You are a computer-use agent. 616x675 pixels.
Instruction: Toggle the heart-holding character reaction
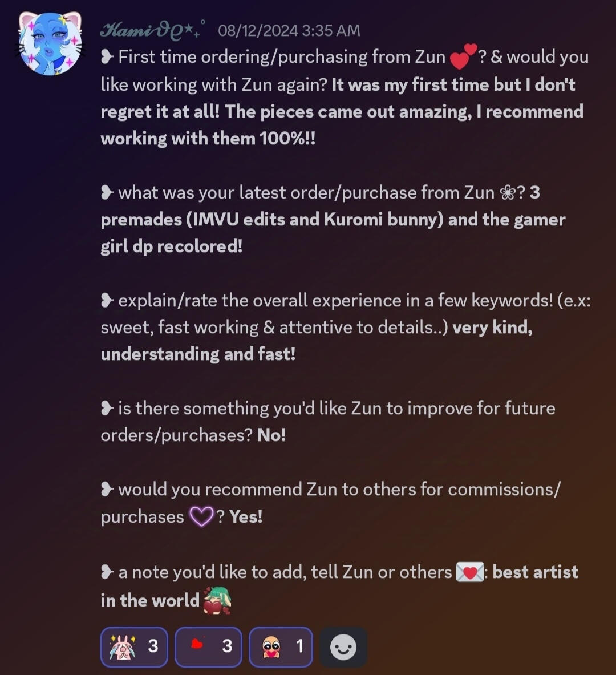[281, 646]
